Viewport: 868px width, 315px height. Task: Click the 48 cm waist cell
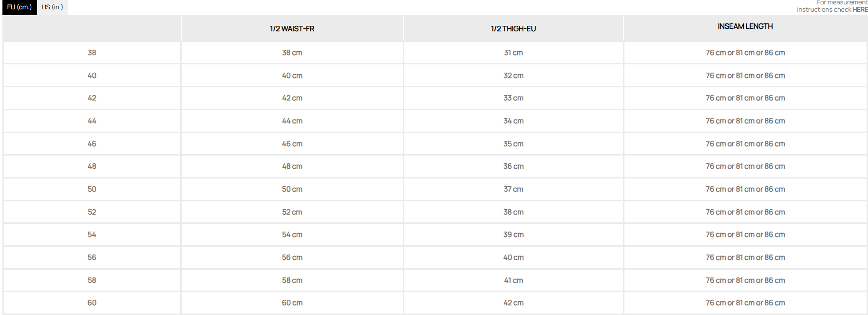pos(292,166)
